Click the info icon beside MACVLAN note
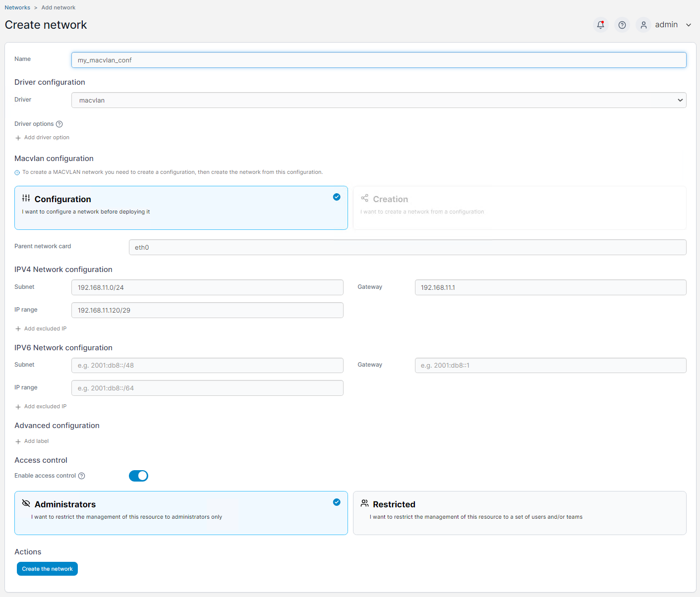 point(17,172)
